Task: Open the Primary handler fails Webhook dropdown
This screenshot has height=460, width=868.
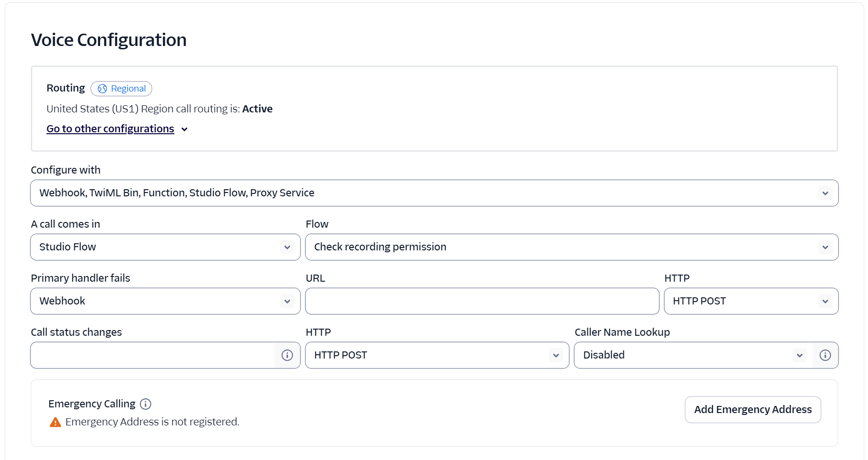Action: 165,301
